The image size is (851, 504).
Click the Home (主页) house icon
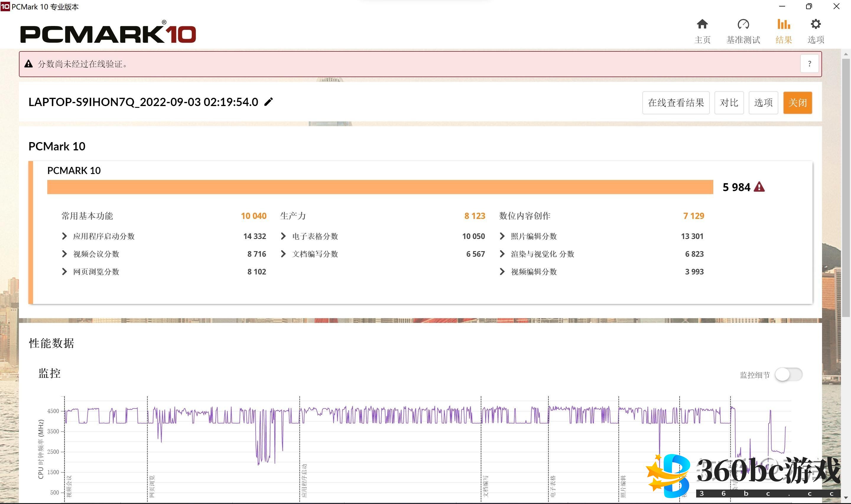(702, 25)
